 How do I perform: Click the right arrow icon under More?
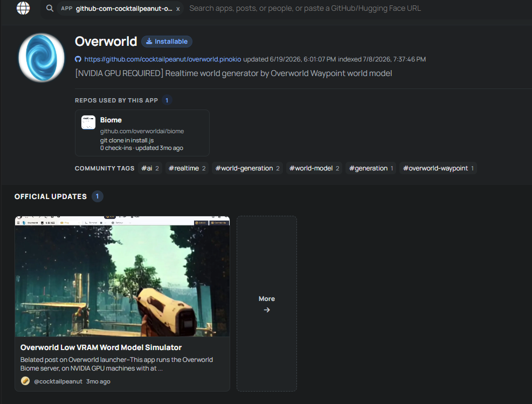coord(267,310)
